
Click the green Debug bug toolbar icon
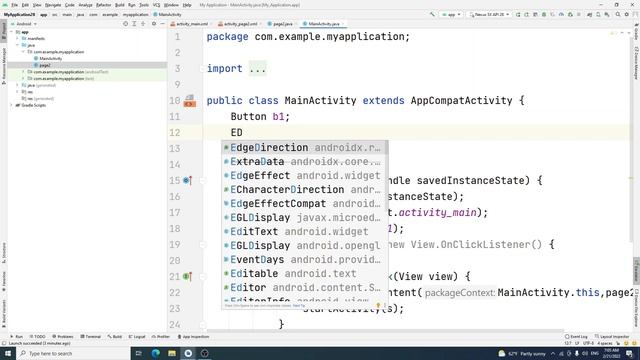coord(544,15)
